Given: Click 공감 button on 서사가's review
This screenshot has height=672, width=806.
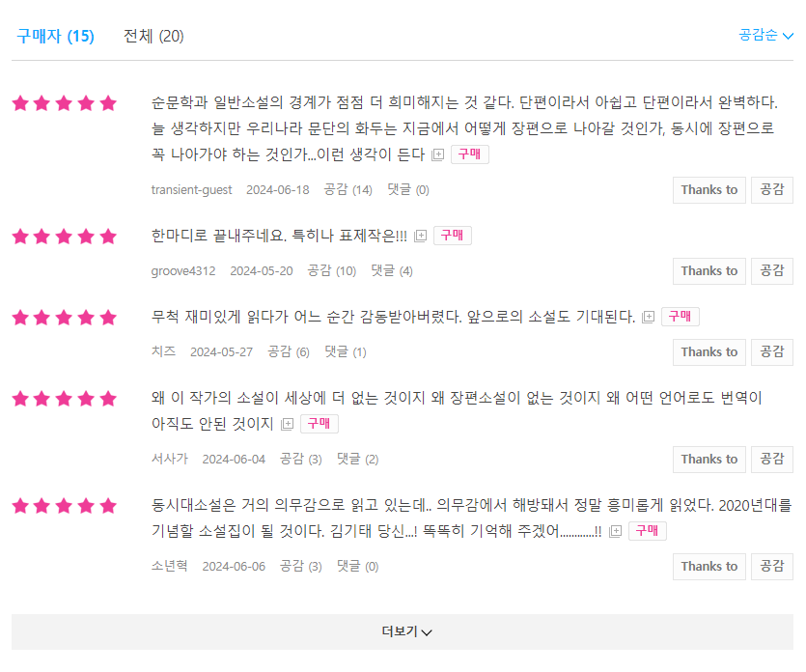Looking at the screenshot, I should pos(771,460).
